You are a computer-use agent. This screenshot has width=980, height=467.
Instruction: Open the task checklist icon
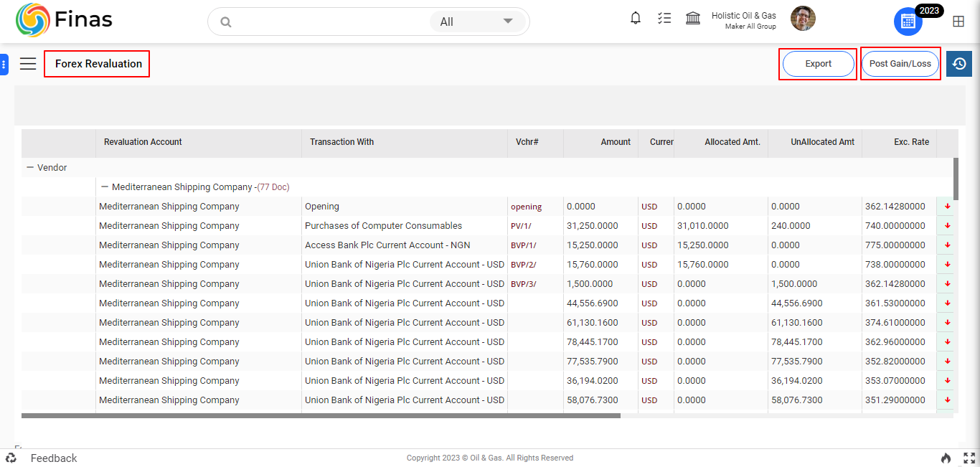pos(664,18)
